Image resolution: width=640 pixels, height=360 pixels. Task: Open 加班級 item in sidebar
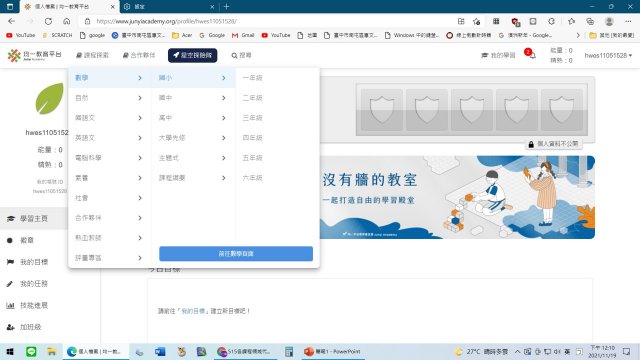[30, 327]
